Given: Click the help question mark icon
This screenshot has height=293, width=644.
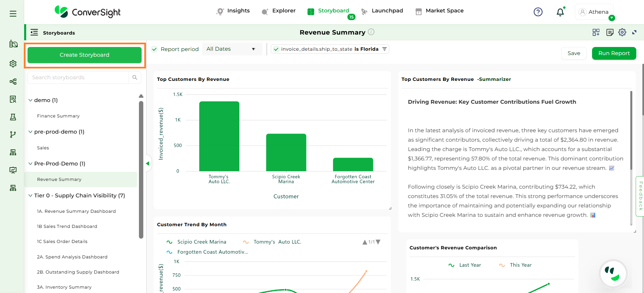Looking at the screenshot, I should (x=538, y=12).
